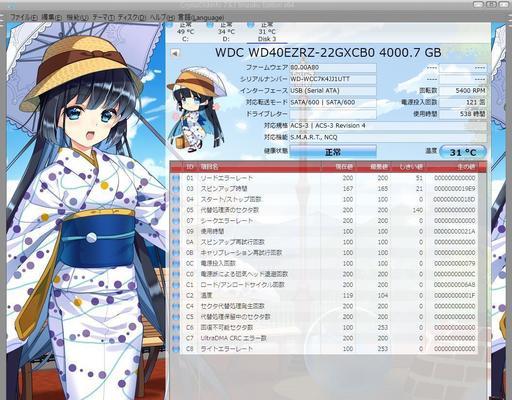Click the 正常 health status button
The height and width of the screenshot is (400, 512).
tap(333, 152)
